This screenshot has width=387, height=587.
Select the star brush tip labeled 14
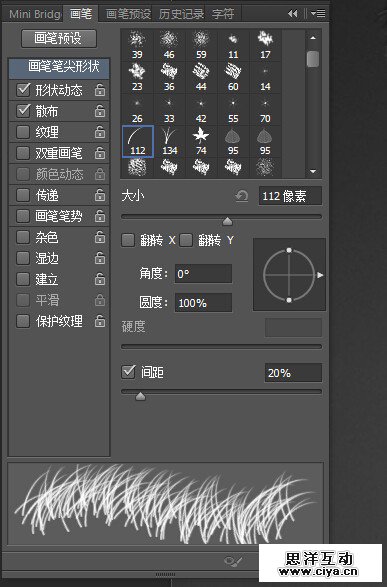pyautogui.click(x=265, y=77)
